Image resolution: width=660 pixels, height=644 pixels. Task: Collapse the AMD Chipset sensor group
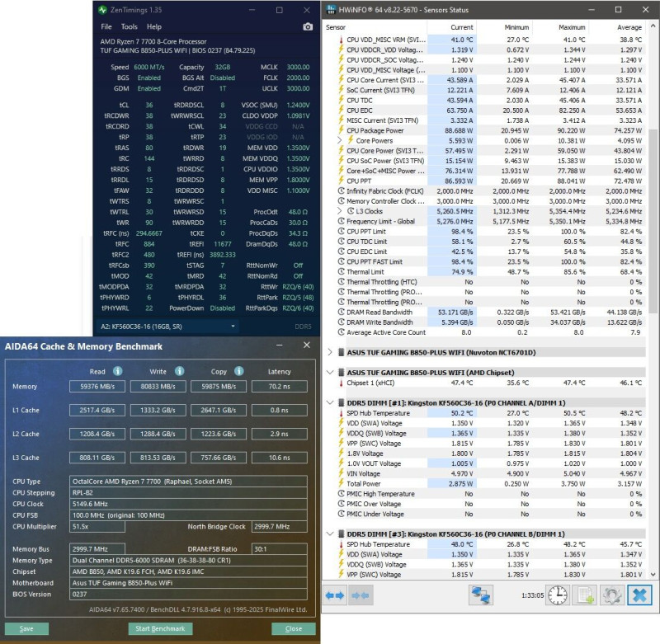pos(330,373)
